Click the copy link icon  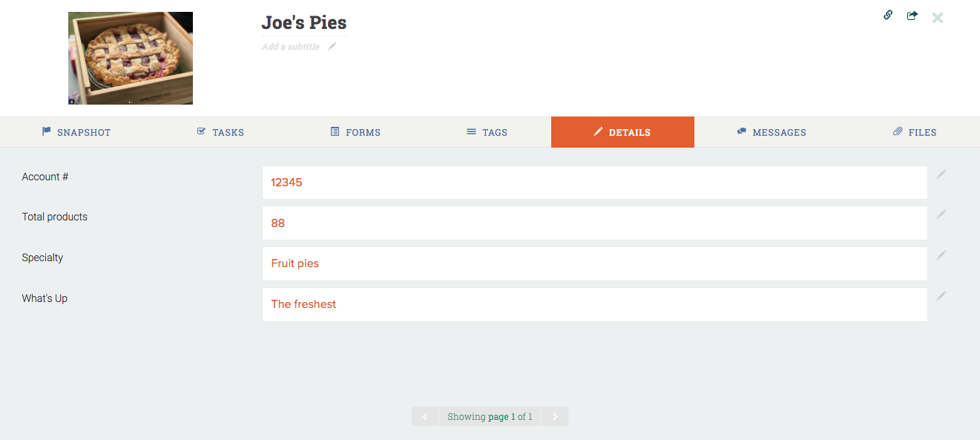click(x=888, y=15)
